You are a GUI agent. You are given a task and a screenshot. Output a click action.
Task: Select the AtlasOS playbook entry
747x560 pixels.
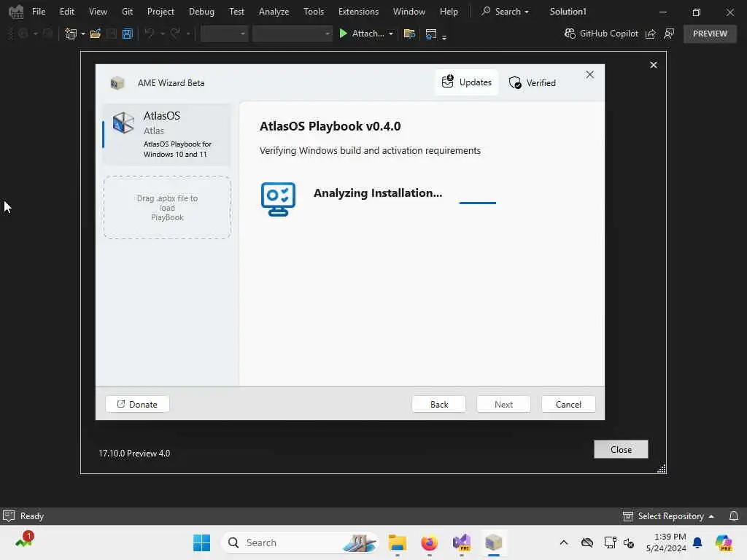coord(167,134)
